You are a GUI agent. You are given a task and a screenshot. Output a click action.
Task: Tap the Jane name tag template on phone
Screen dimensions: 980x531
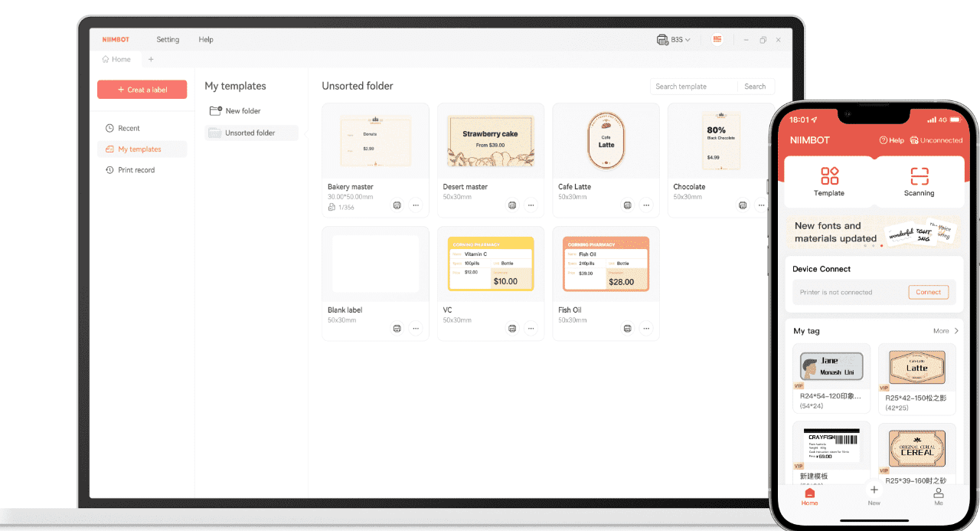coord(831,368)
